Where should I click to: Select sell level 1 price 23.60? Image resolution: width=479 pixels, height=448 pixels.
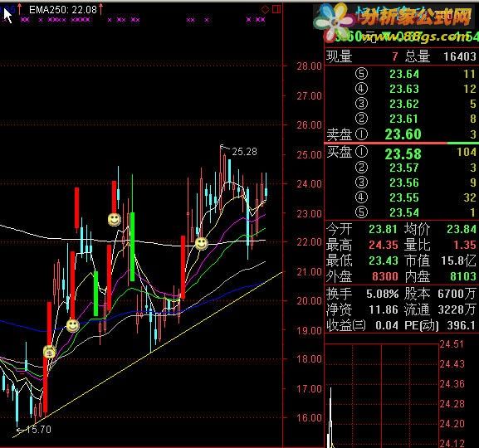[x=403, y=134]
